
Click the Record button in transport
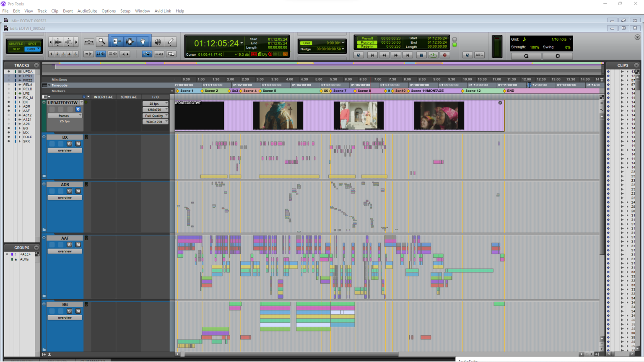445,55
